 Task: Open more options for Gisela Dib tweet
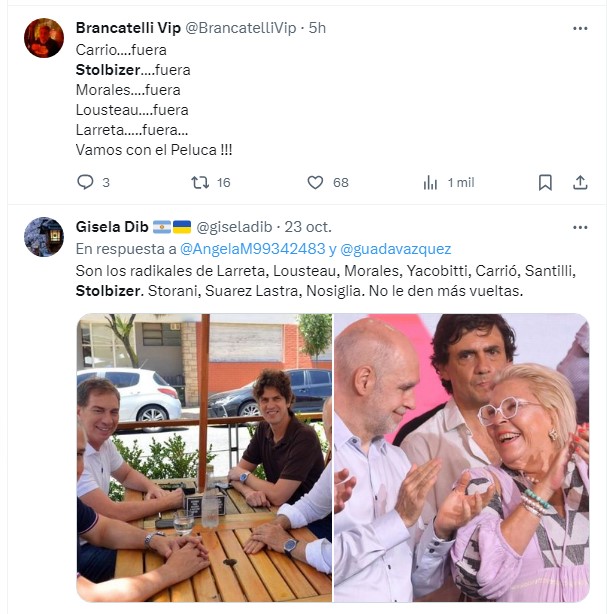580,227
